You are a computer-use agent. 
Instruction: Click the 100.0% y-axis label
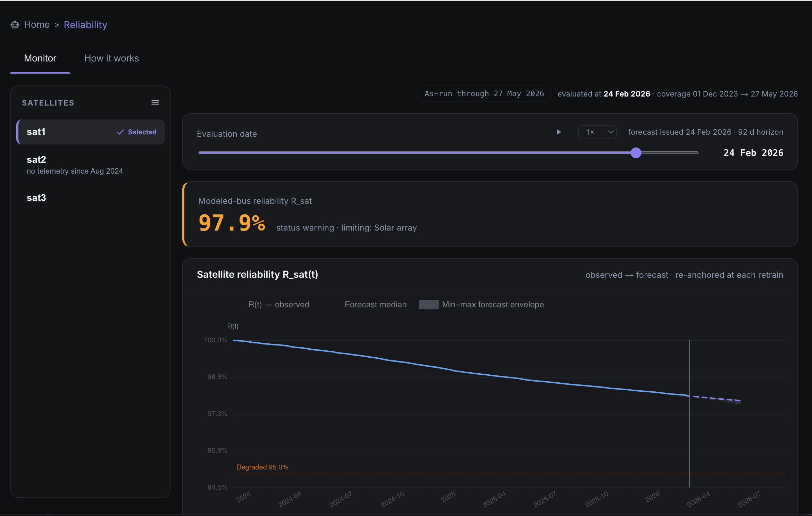(x=216, y=340)
